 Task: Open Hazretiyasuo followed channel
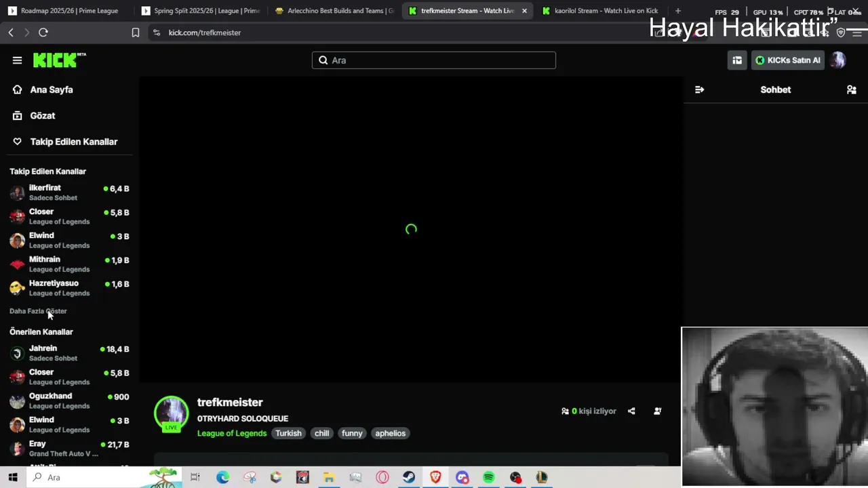[x=69, y=287]
